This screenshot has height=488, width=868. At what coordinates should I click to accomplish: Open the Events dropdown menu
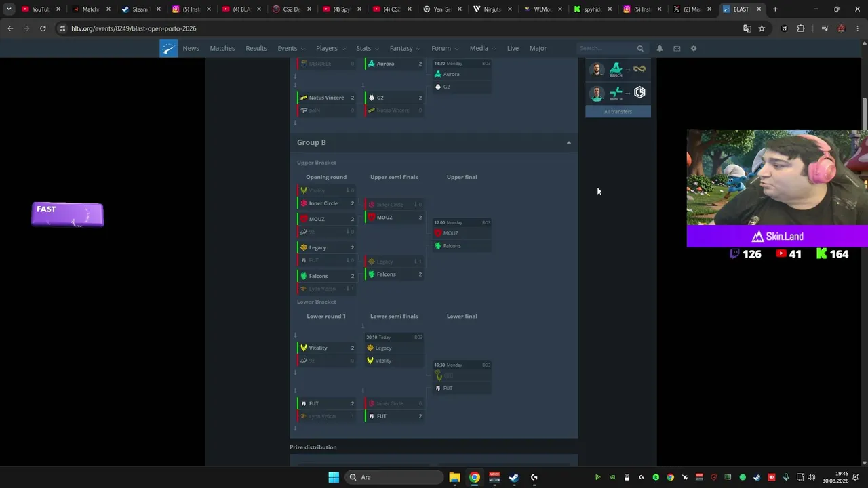click(x=291, y=48)
